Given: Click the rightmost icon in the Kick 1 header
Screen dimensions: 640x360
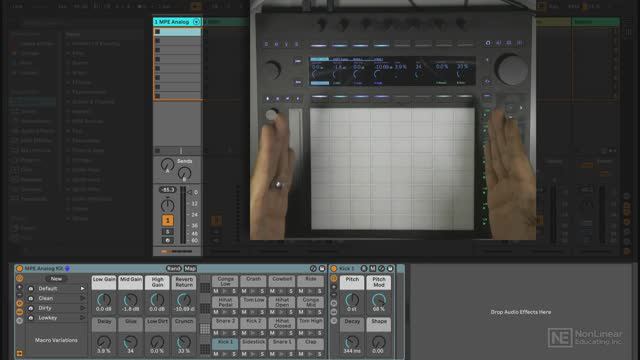Looking at the screenshot, I should click(x=390, y=269).
